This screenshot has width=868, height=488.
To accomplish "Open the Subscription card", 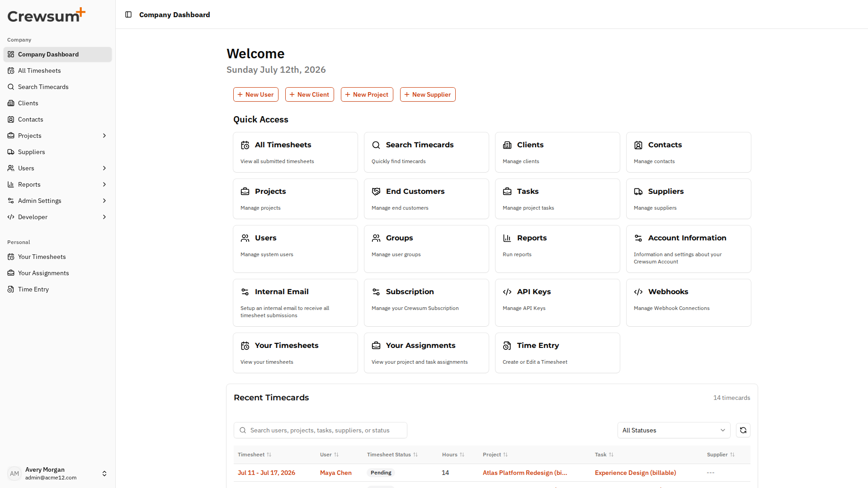I will [426, 303].
